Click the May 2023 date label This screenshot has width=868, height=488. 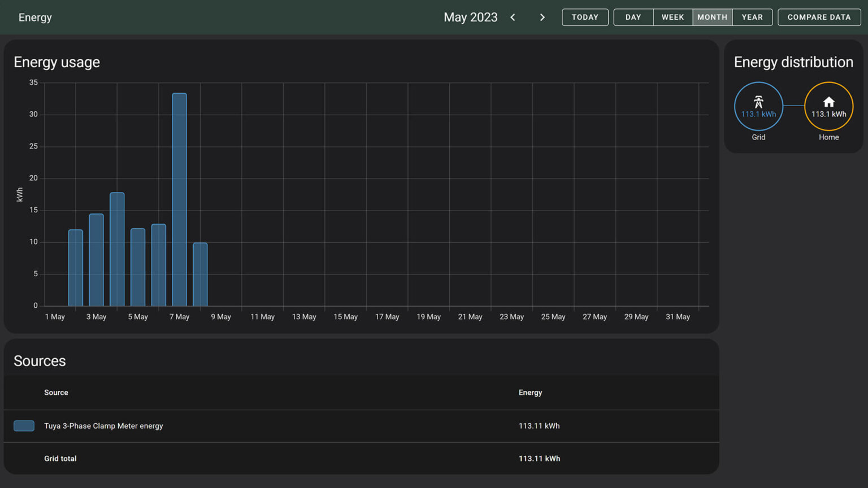[x=470, y=18]
